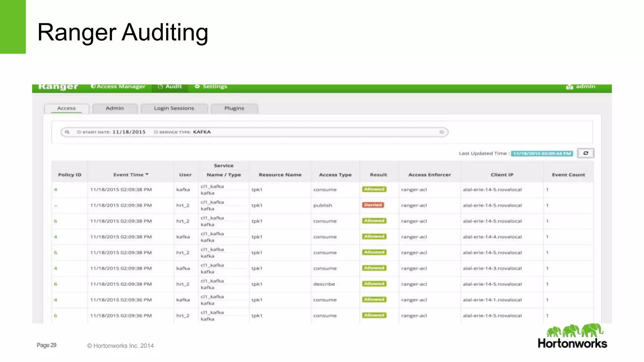Open the admin user menu

580,87
